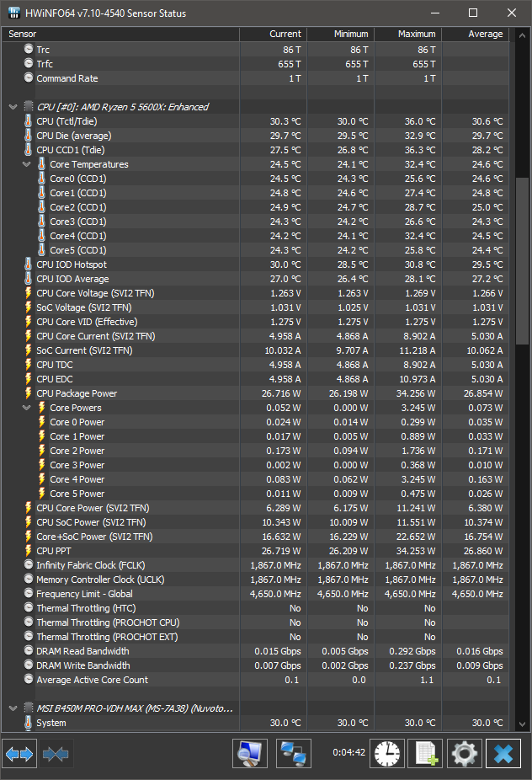Screen dimensions: 532x780
Task: Select the Core3 (CCD1) row label
Action: (78, 222)
